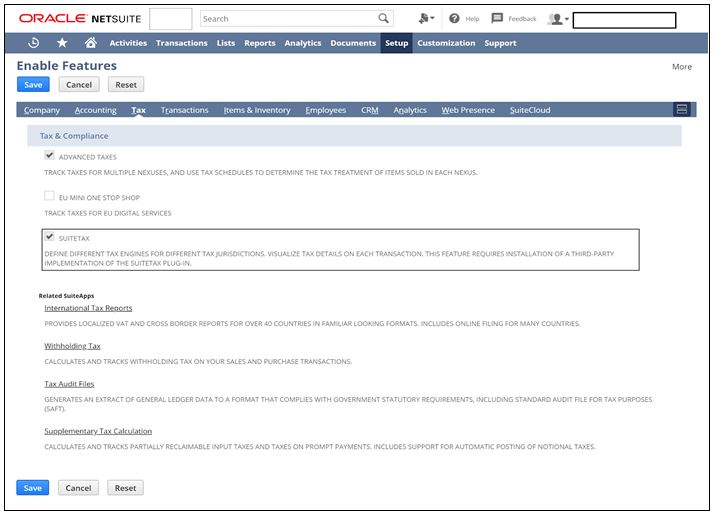Click the Tax & Compliance section header

pyautogui.click(x=354, y=136)
